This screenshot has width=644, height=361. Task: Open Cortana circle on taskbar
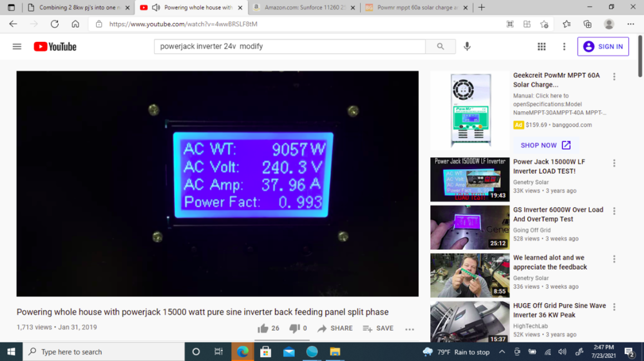point(196,351)
